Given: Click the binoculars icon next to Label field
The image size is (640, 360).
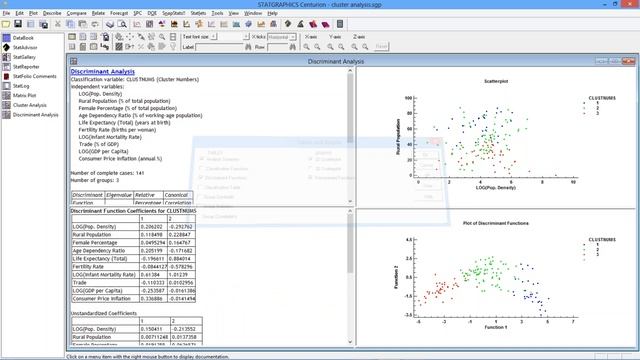Looking at the screenshot, I should (248, 47).
